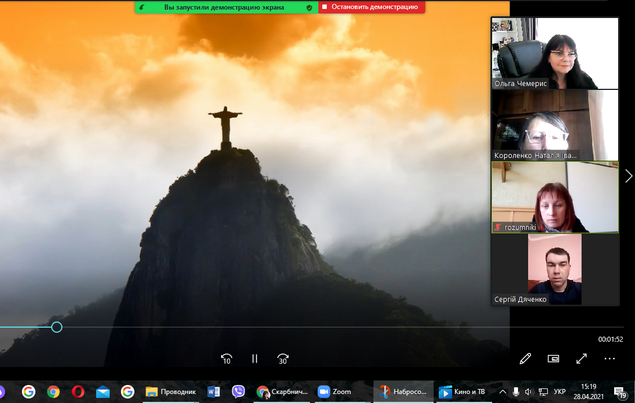Switch to Кино и ТВ taskbar button
This screenshot has width=635, height=403.
(x=462, y=392)
